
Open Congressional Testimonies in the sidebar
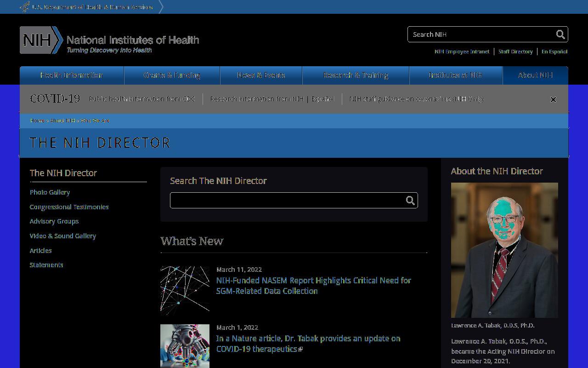[69, 207]
